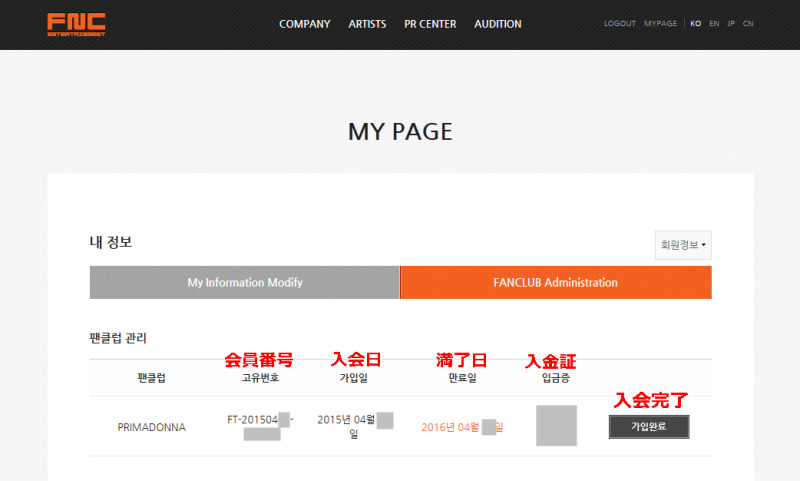Click the FNC Entertainment logo
This screenshot has height=481, width=800.
pyautogui.click(x=76, y=24)
